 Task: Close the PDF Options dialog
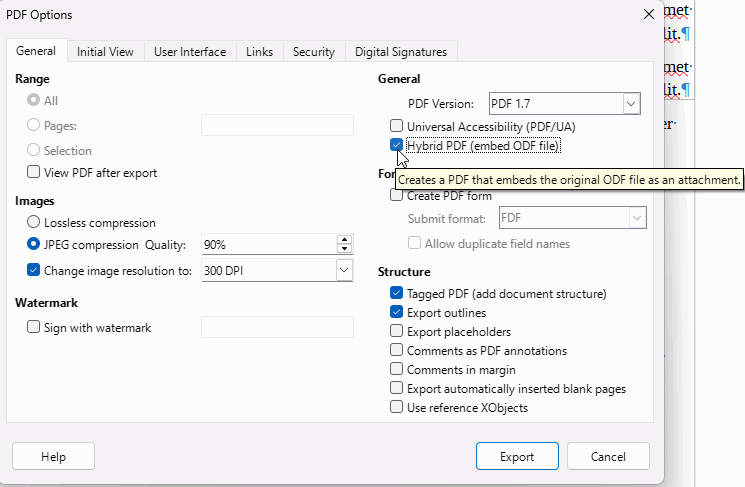tap(649, 15)
